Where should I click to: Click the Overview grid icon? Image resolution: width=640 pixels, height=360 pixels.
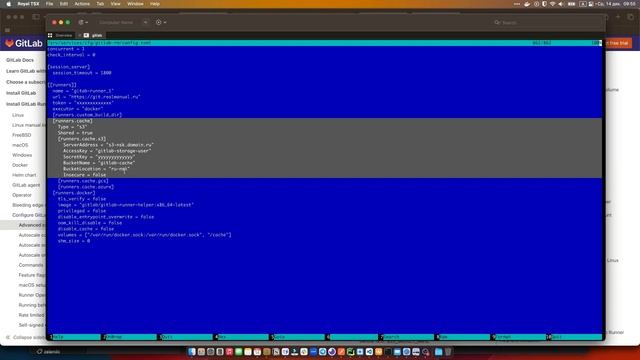[x=50, y=36]
